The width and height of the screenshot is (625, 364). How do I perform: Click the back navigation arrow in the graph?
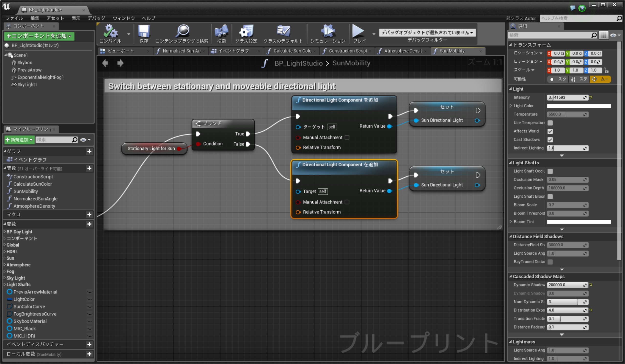[105, 63]
